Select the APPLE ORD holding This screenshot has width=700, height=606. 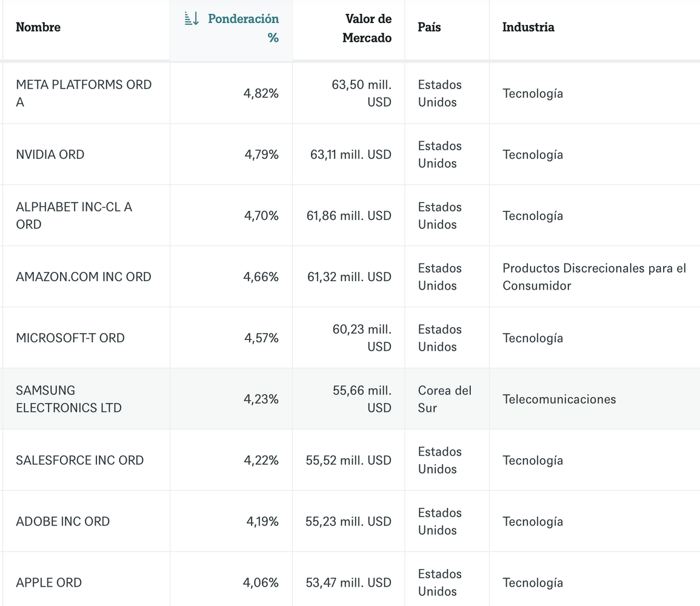[x=49, y=583]
